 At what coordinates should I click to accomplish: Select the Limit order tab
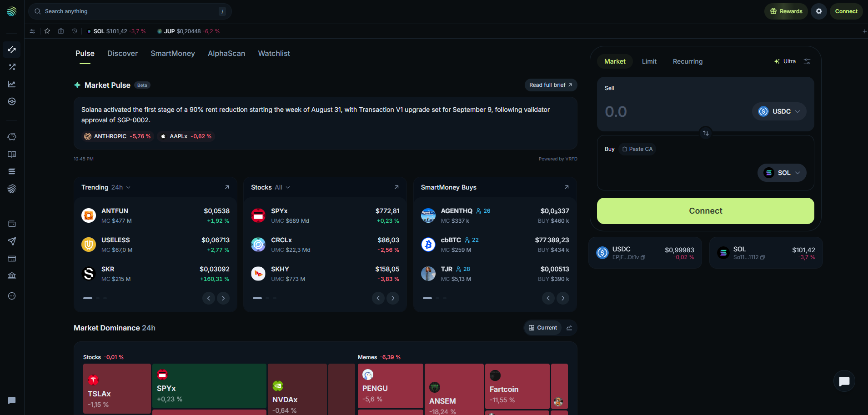649,61
